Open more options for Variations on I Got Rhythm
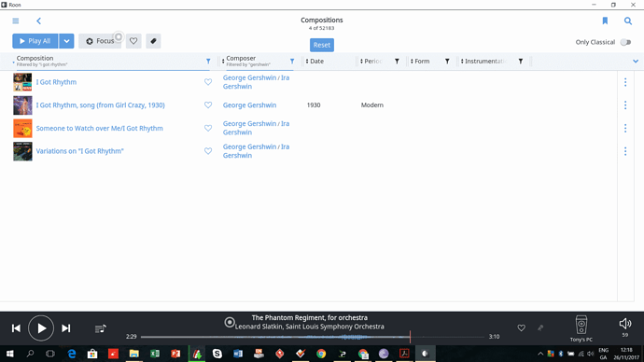The width and height of the screenshot is (644, 362). pos(625,151)
